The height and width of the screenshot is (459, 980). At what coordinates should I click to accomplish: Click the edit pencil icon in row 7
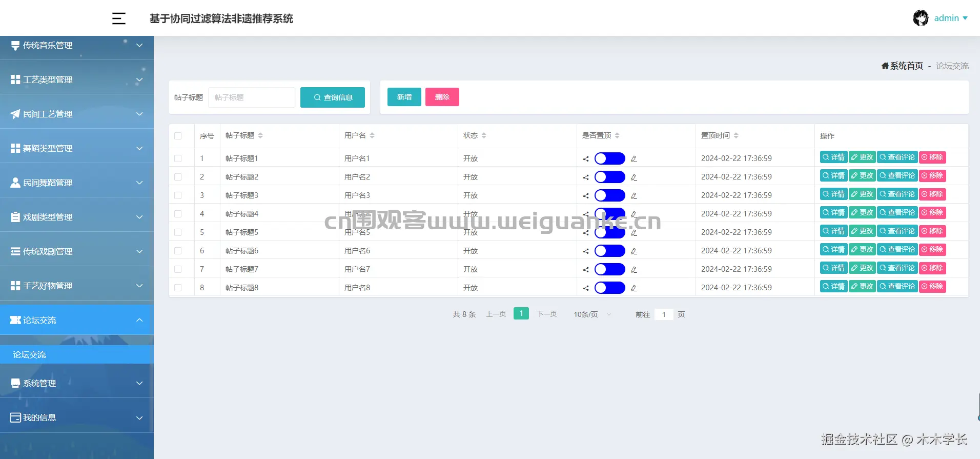pos(634,270)
